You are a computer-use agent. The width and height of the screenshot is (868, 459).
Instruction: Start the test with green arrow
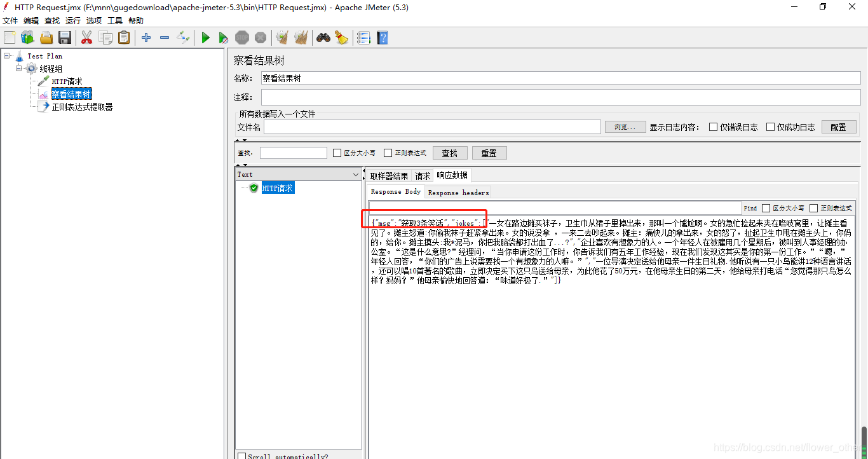(x=205, y=38)
